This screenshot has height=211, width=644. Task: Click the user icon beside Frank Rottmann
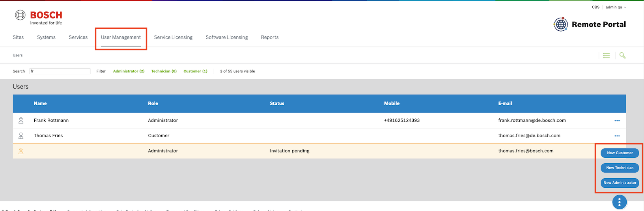coord(21,121)
